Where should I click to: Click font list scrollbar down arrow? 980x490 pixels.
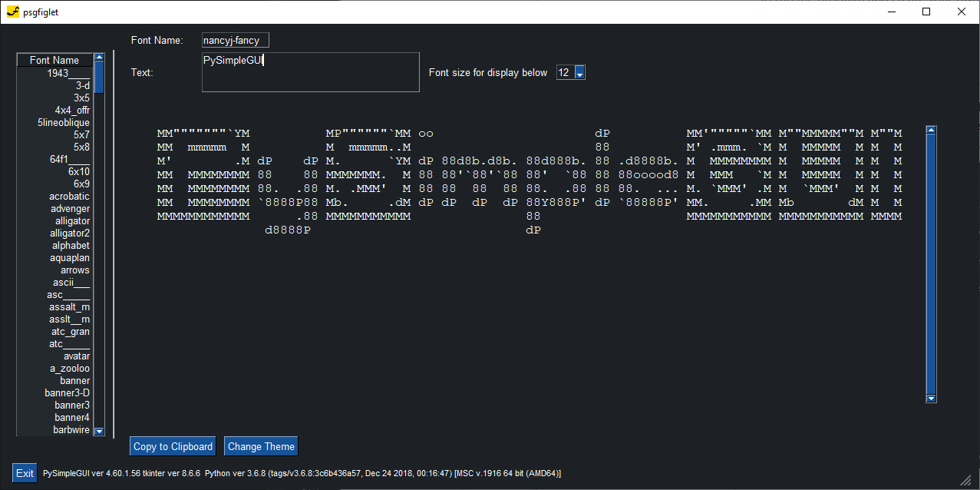(99, 432)
